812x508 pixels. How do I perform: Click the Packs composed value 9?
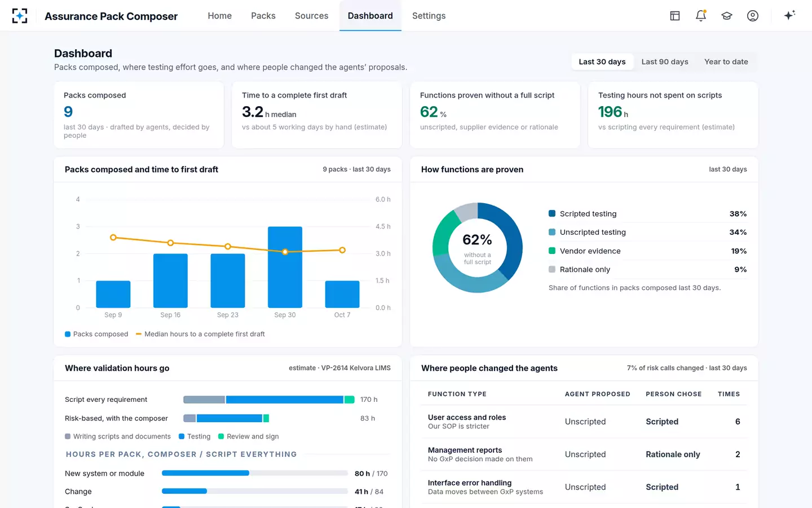[68, 112]
